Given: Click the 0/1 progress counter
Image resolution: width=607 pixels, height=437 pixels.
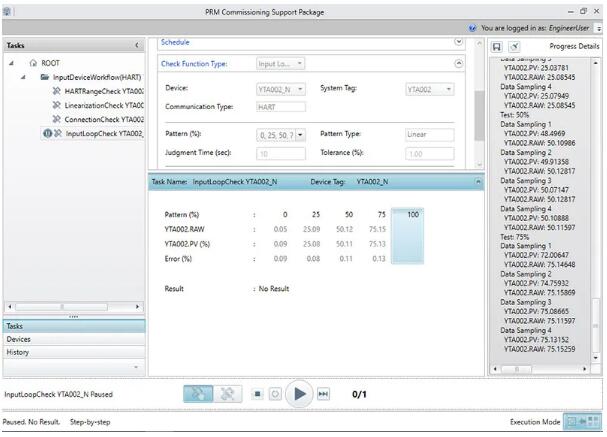Looking at the screenshot, I should [x=359, y=394].
